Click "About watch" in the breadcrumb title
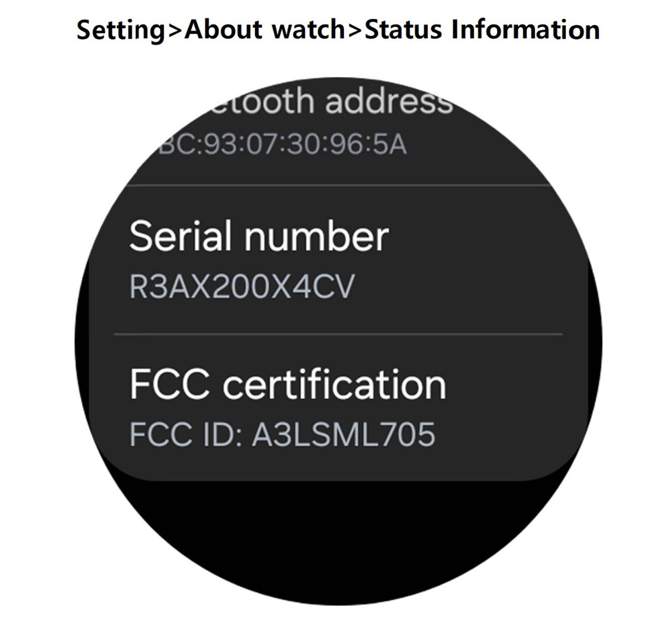Image resolution: width=672 pixels, height=630 pixels. pyautogui.click(x=264, y=30)
